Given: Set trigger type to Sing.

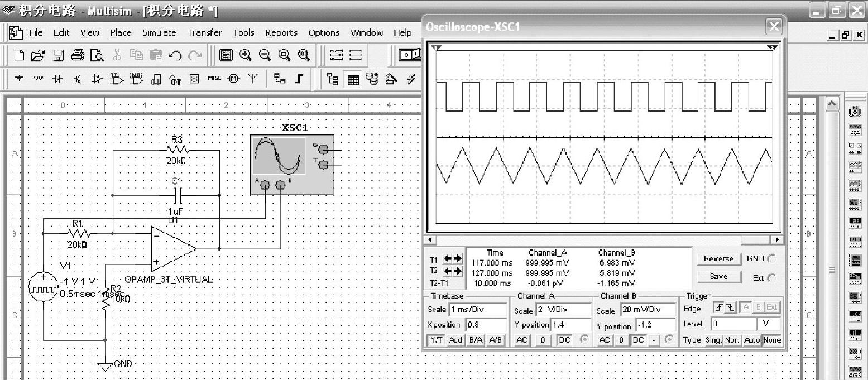Looking at the screenshot, I should point(713,340).
